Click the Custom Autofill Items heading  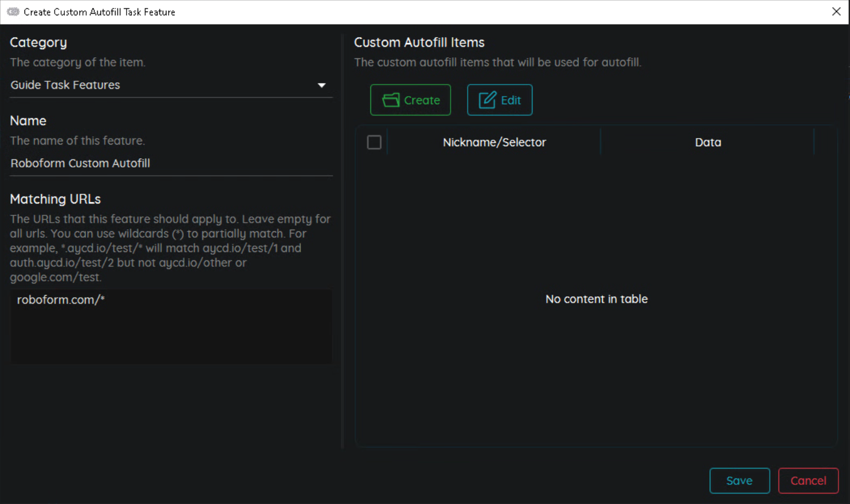tap(419, 43)
